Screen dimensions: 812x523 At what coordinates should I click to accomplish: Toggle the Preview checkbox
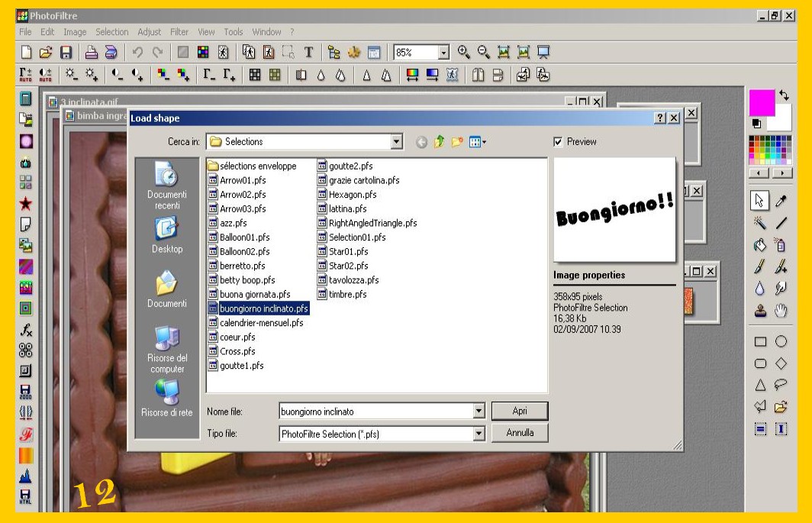point(558,142)
